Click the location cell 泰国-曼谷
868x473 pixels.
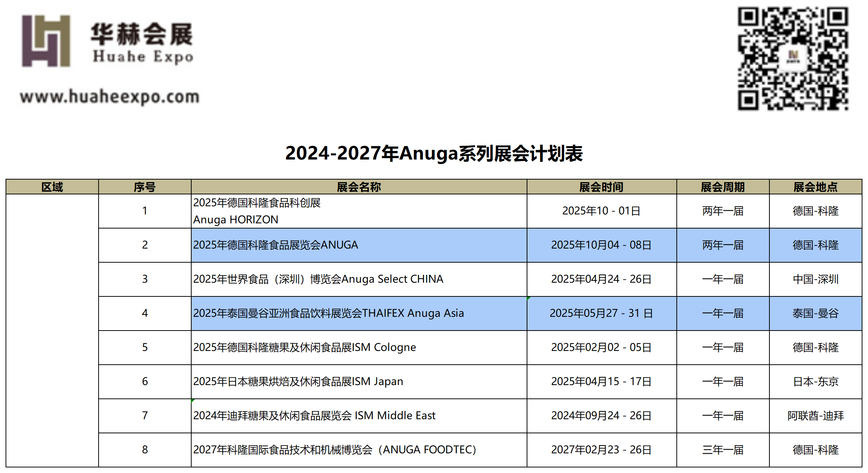click(816, 313)
